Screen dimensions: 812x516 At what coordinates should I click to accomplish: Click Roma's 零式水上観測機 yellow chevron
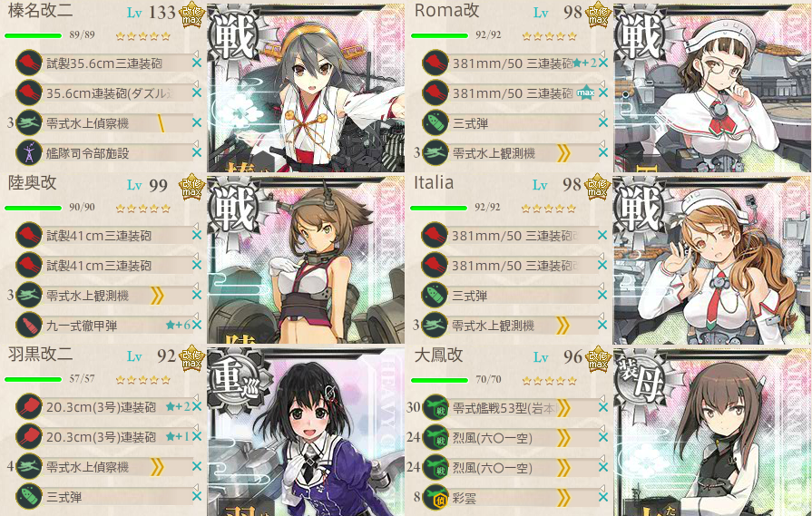tap(563, 152)
